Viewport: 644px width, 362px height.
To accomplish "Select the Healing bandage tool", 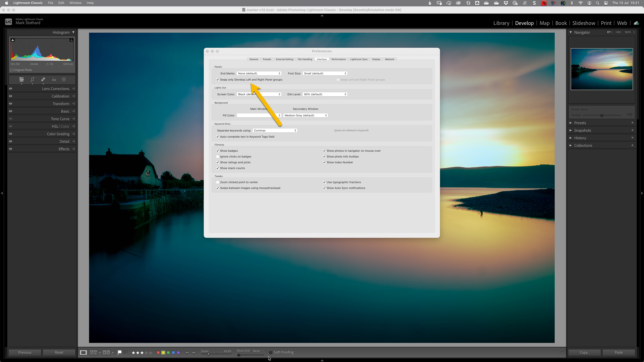I will (x=43, y=79).
